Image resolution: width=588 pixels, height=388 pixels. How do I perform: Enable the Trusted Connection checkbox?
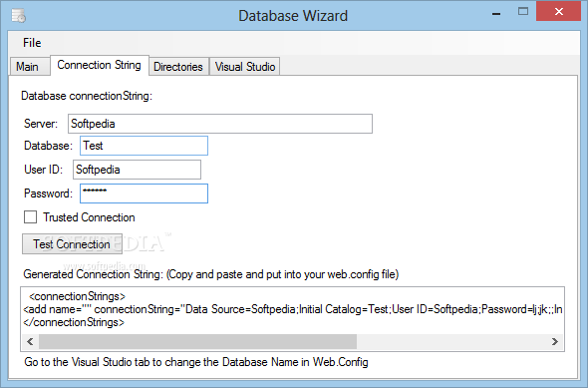click(30, 216)
